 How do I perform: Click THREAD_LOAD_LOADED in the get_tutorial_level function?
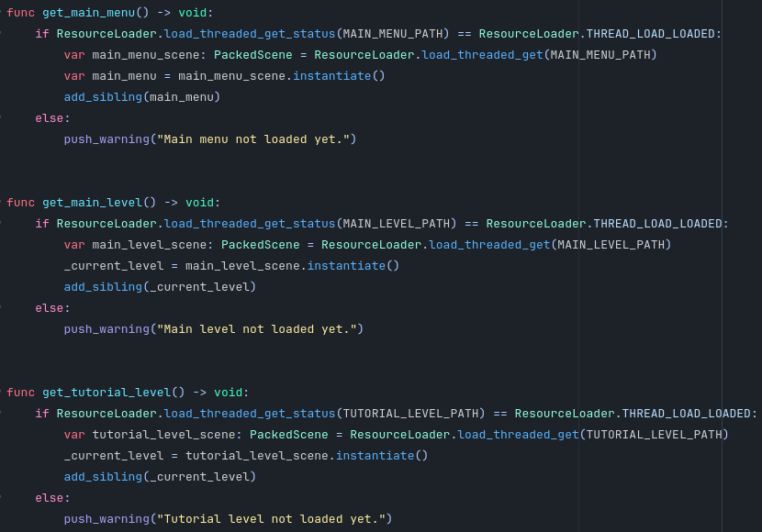[686, 413]
